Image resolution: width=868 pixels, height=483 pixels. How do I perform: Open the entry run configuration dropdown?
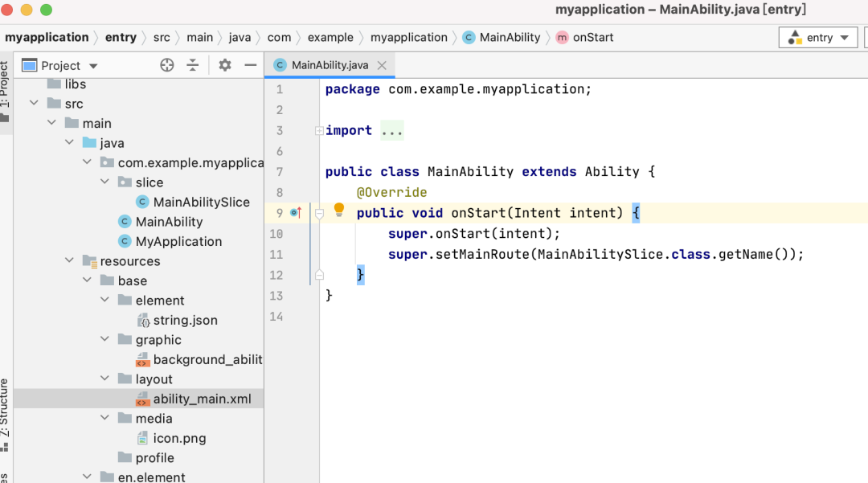[818, 38]
